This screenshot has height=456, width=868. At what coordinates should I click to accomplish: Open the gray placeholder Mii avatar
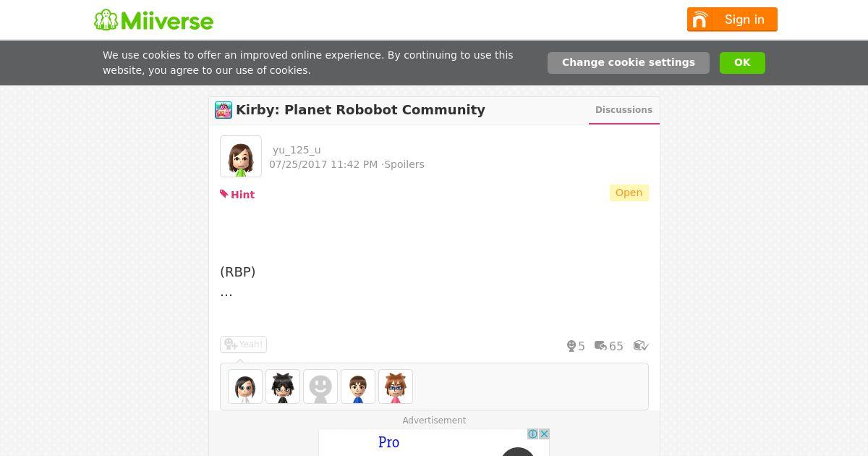click(320, 387)
